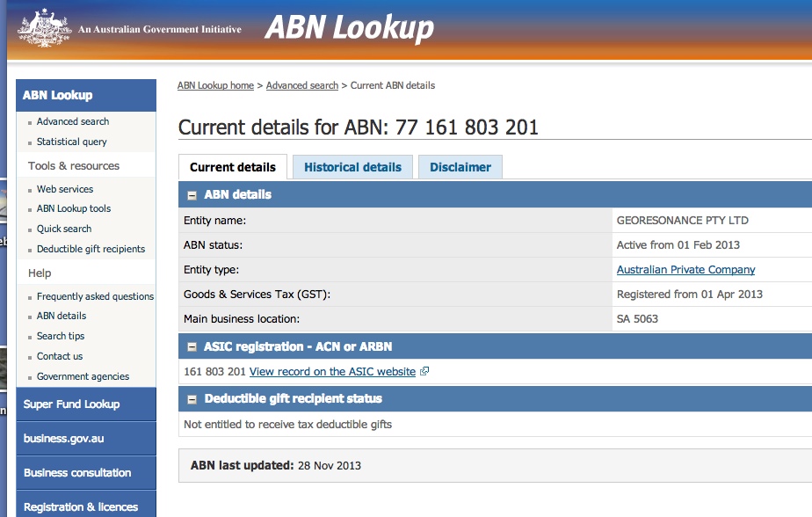The image size is (812, 517).
Task: Click GST value 'Registered from 01 Apr 2013'
Action: coord(689,294)
